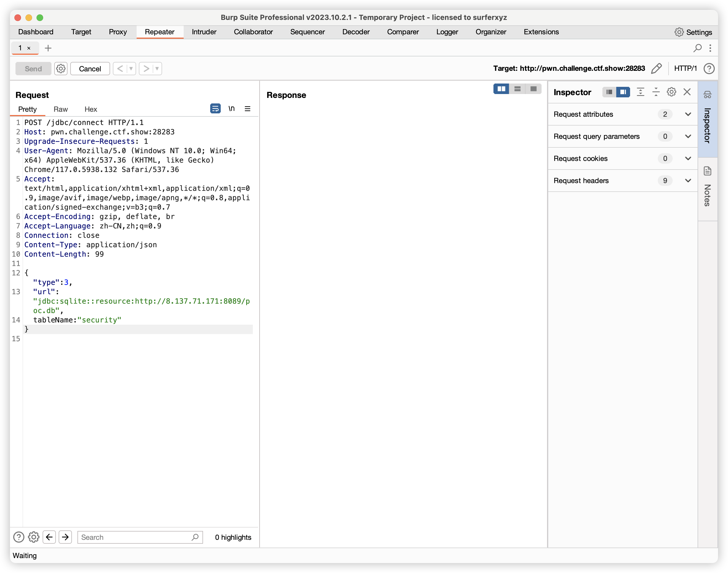Image resolution: width=728 pixels, height=573 pixels.
Task: Open the help icon next to HTTP/1
Action: pyautogui.click(x=709, y=68)
